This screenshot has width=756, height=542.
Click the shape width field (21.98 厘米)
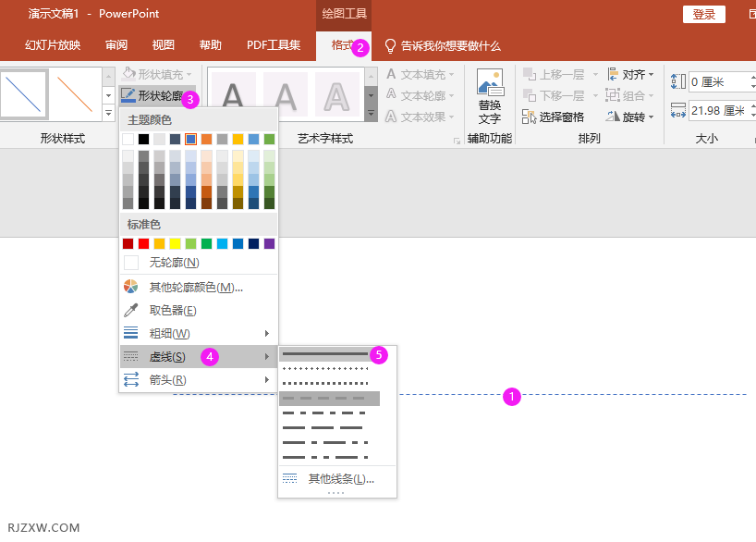[x=719, y=110]
